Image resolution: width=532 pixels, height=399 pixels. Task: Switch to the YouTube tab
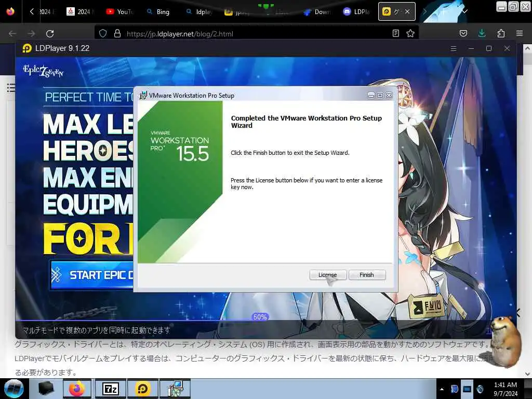[120, 11]
